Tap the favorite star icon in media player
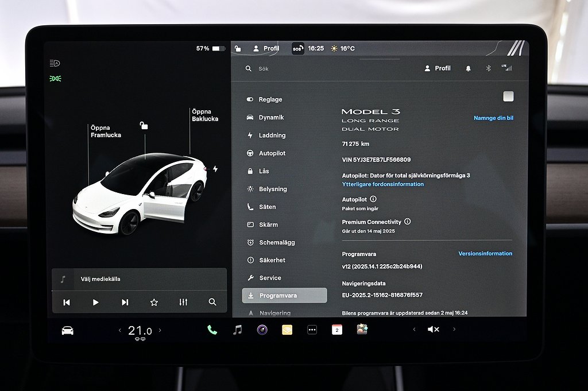 click(154, 302)
